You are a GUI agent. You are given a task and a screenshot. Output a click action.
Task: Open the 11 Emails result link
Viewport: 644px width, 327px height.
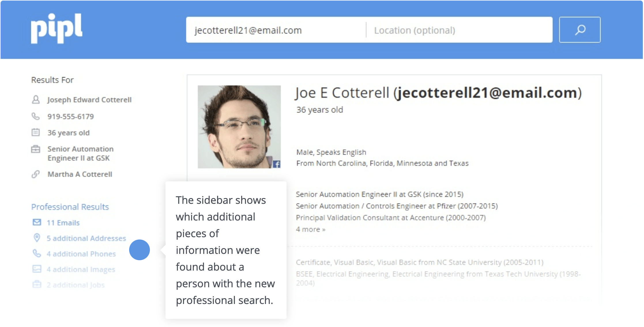tap(63, 223)
